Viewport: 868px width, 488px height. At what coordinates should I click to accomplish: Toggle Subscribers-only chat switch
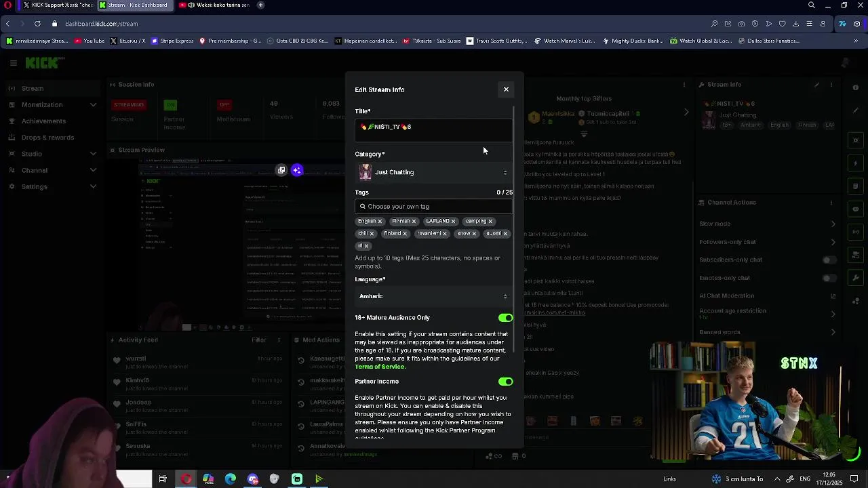click(x=829, y=260)
